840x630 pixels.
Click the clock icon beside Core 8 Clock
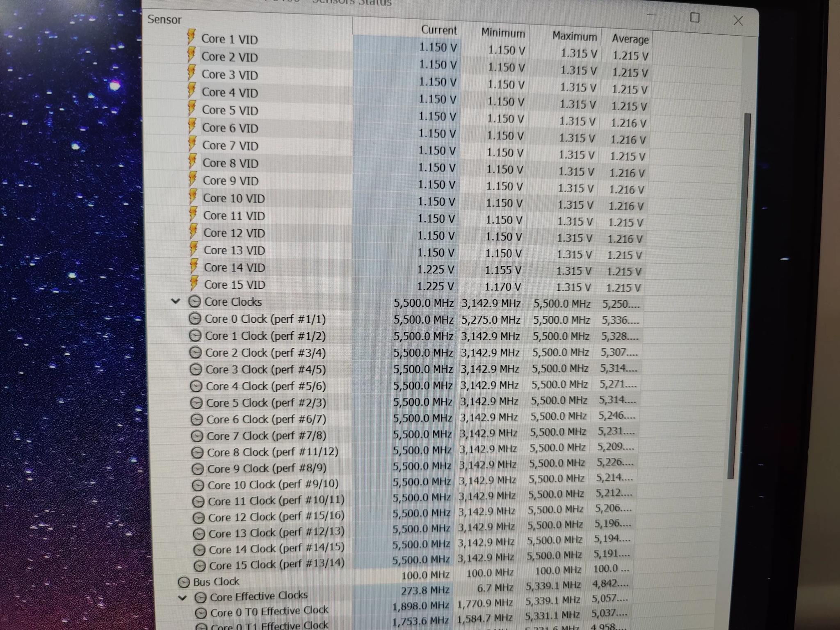197,452
